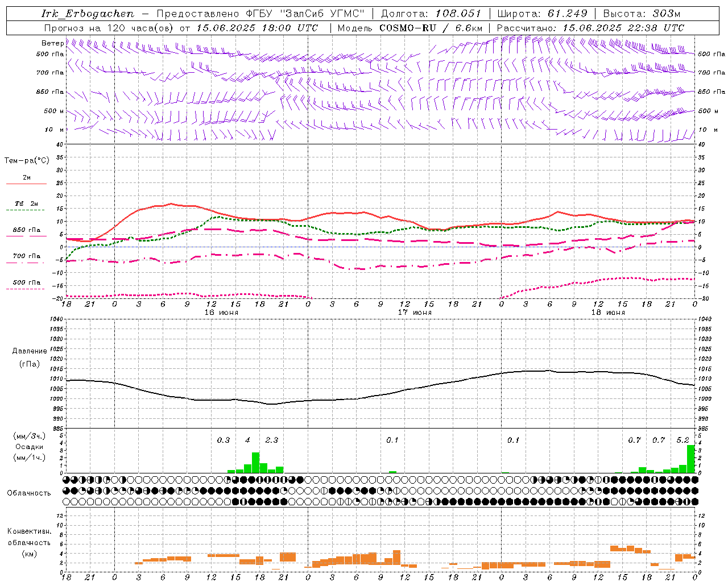
Task: Click the 700 гПа temperature legend entry
Action: 26,256
